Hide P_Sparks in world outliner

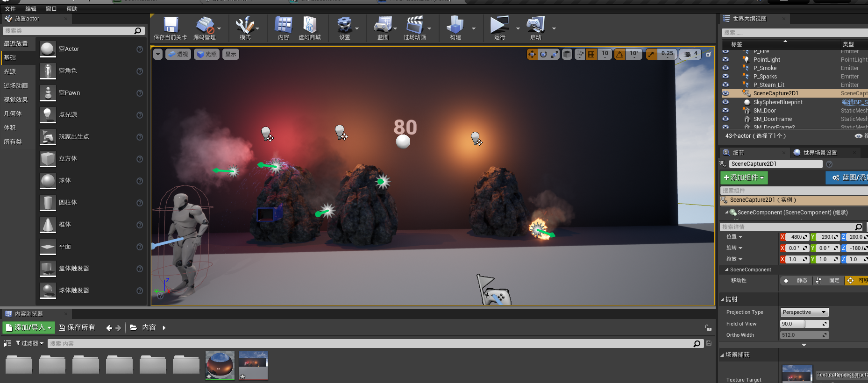726,77
